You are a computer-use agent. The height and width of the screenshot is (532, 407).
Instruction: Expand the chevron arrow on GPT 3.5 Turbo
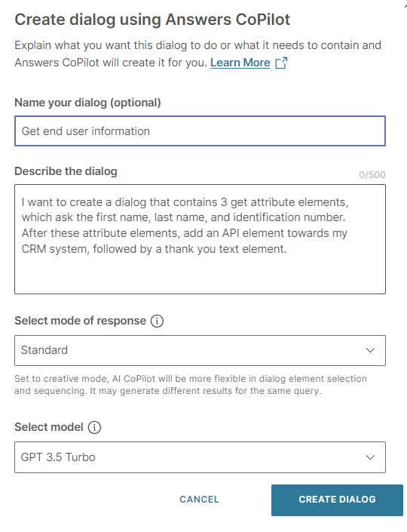pos(370,457)
